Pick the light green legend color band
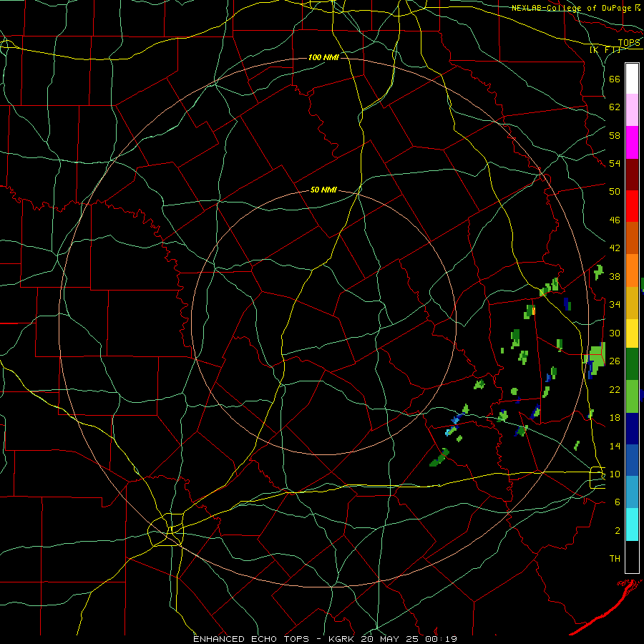644x644 pixels. tap(632, 396)
